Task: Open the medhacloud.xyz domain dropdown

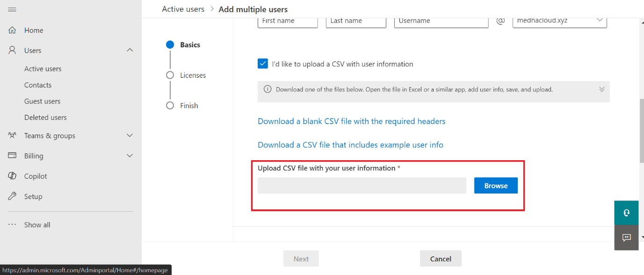Action: click(600, 20)
